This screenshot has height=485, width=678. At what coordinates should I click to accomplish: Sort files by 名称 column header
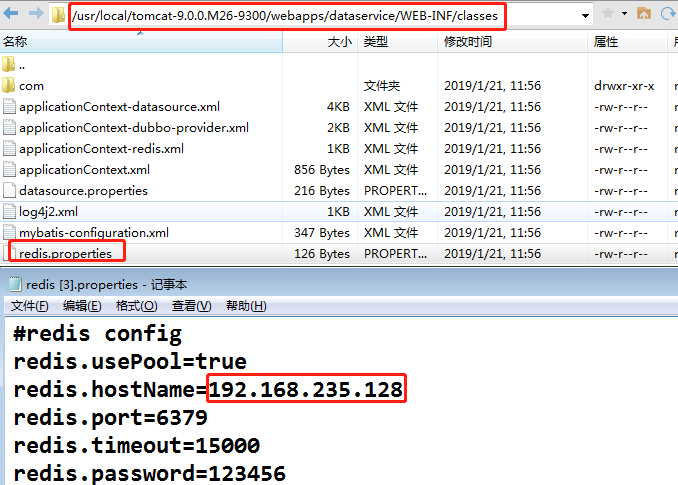pyautogui.click(x=15, y=43)
